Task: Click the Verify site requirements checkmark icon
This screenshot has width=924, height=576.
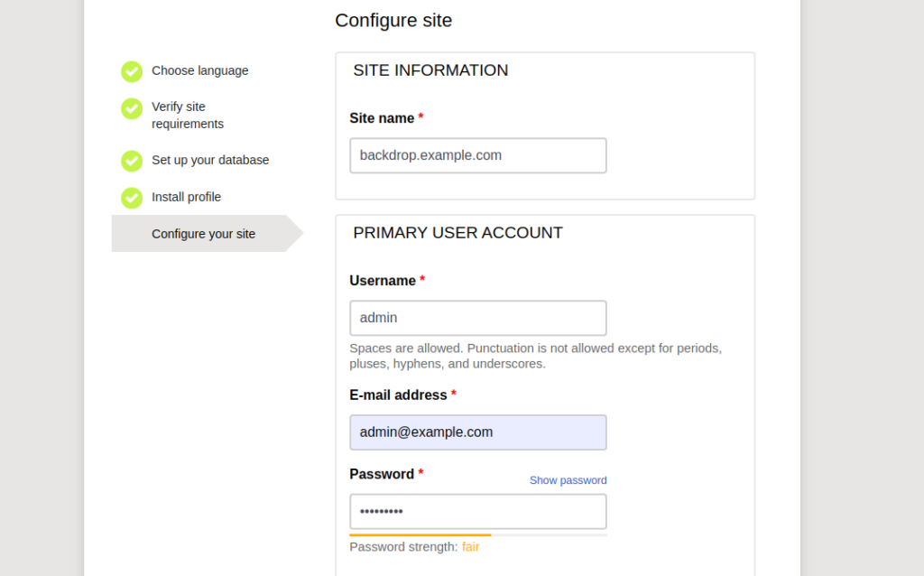Action: pos(132,108)
